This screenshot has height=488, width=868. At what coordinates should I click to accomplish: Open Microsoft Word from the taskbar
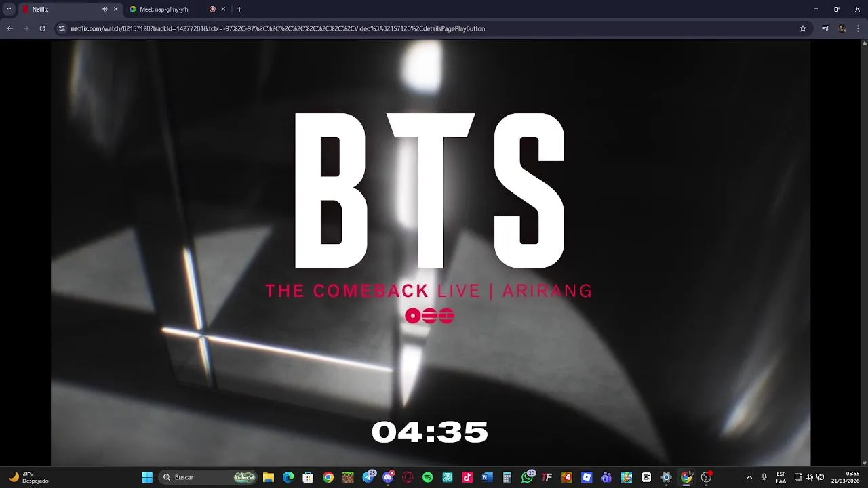(x=487, y=477)
